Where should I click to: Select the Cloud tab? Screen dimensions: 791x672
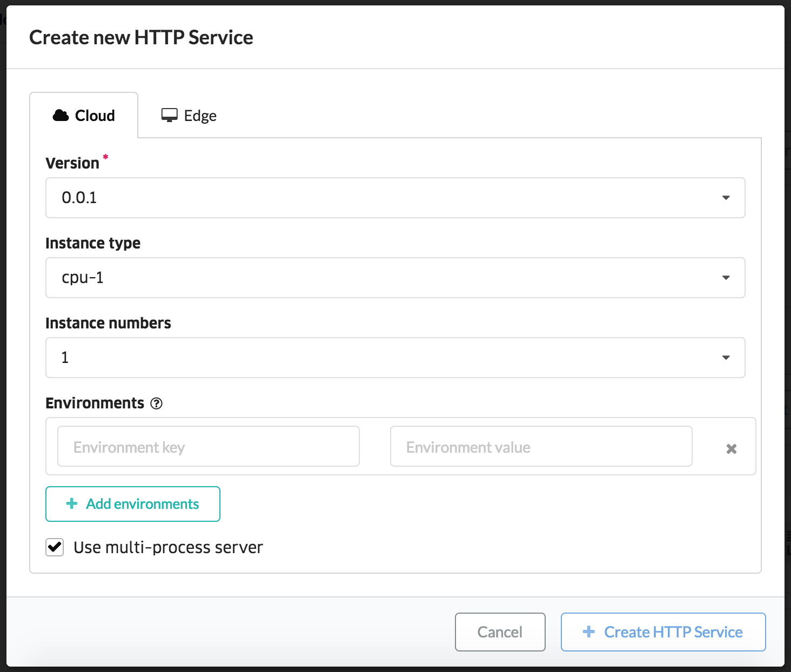click(x=84, y=115)
